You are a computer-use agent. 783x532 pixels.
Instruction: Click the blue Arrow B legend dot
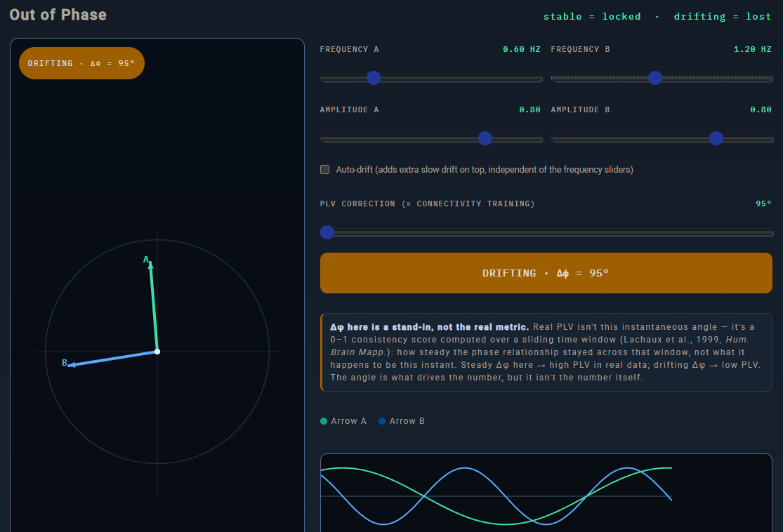pyautogui.click(x=382, y=421)
